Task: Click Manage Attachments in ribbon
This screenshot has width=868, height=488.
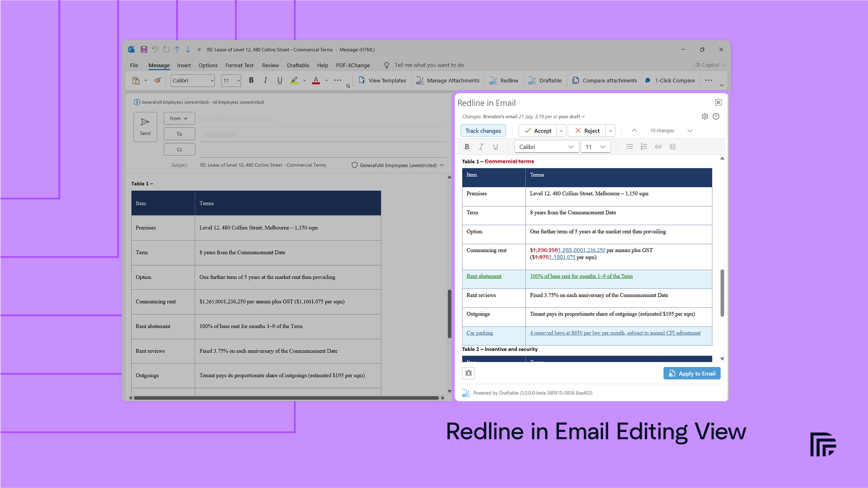Action: [x=447, y=80]
